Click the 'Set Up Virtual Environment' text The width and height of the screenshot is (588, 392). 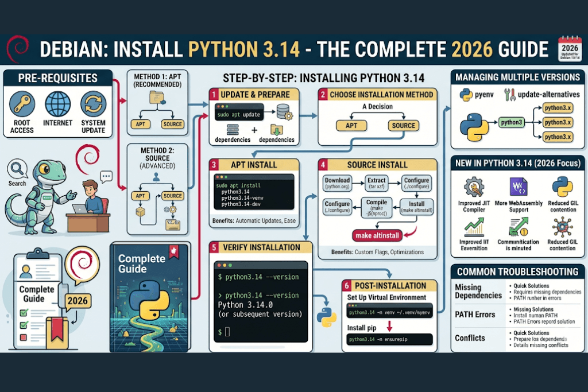click(386, 297)
